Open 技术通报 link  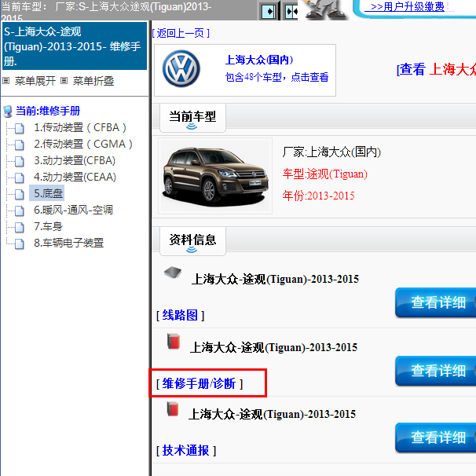[185, 450]
